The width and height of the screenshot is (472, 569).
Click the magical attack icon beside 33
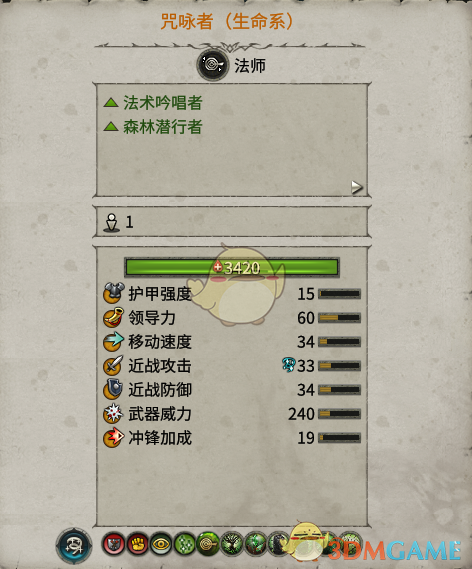[x=289, y=365]
